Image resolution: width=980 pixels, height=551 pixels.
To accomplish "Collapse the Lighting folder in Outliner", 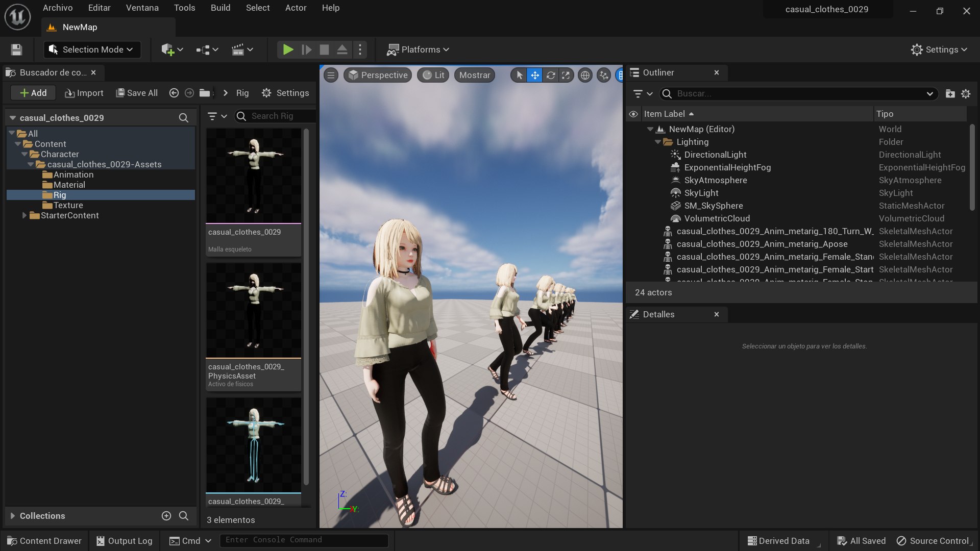I will click(x=658, y=142).
